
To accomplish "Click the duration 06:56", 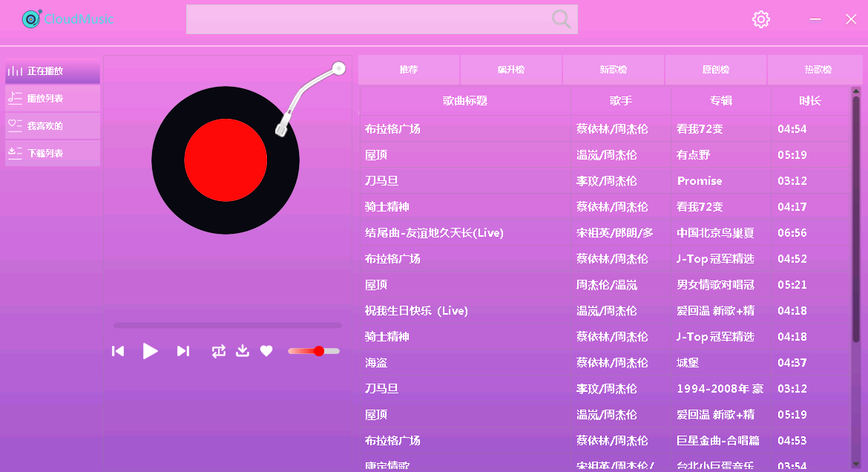I will tap(792, 233).
